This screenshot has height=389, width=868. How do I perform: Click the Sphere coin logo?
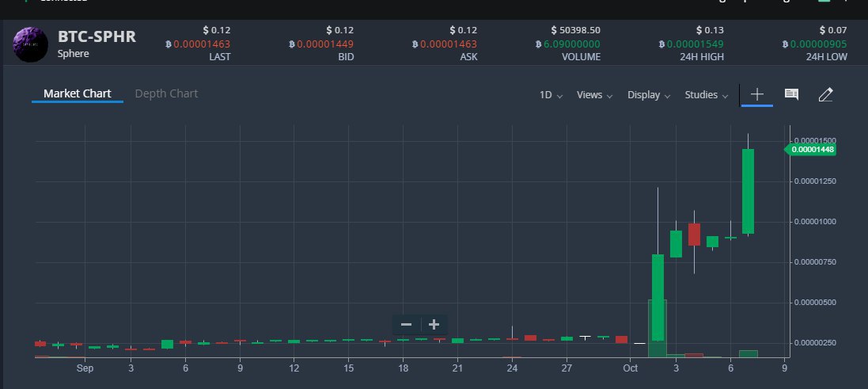coord(30,44)
